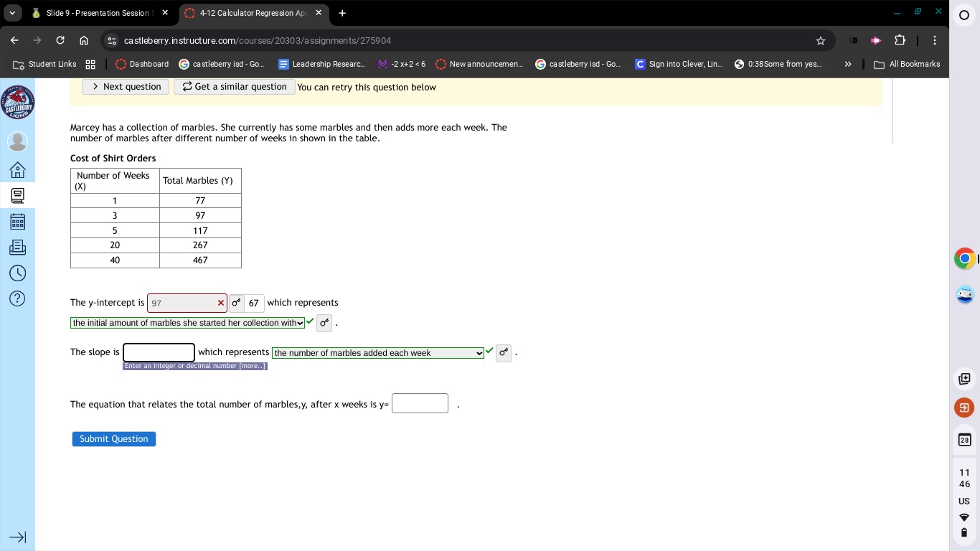Click Submit Question button
Screen dimensions: 980x551
pyautogui.click(x=114, y=439)
